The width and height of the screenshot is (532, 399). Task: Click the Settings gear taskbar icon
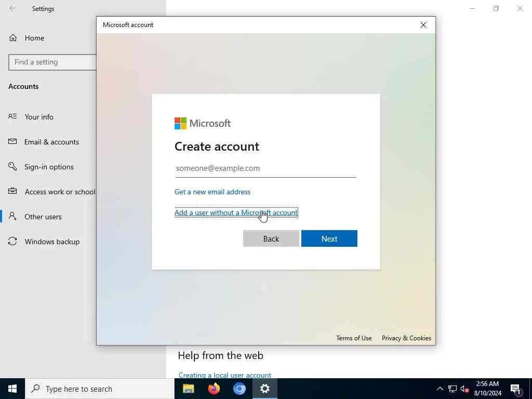(264, 389)
